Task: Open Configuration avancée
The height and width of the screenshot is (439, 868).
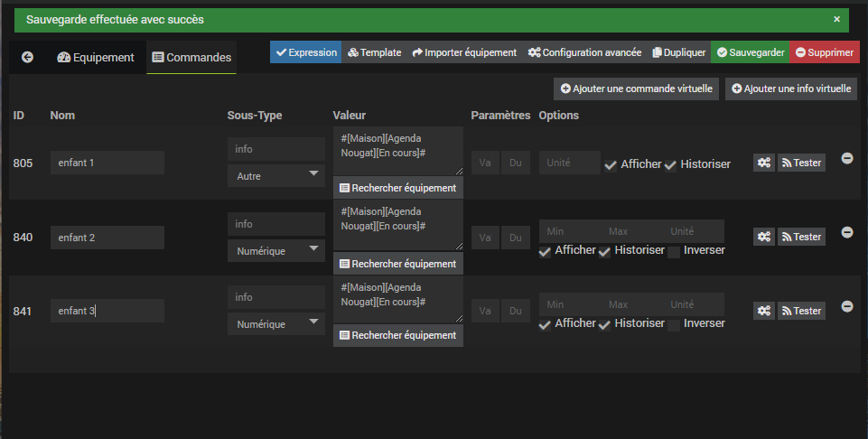Action: 584,52
